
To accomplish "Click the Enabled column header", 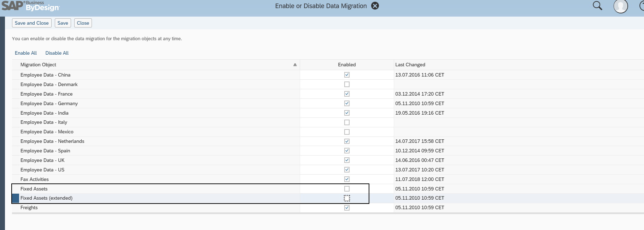I will point(347,65).
